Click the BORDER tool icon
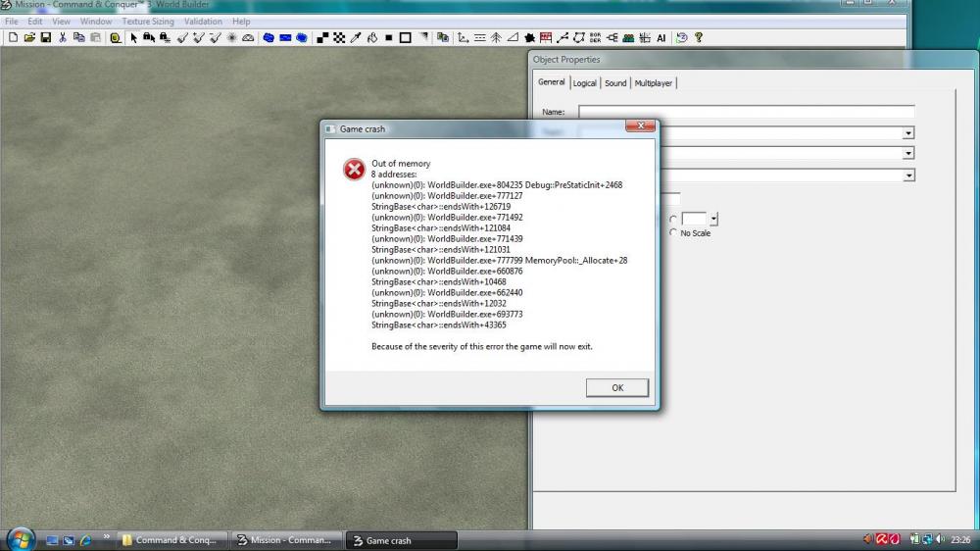Viewport: 980px width, 551px height. (x=595, y=37)
